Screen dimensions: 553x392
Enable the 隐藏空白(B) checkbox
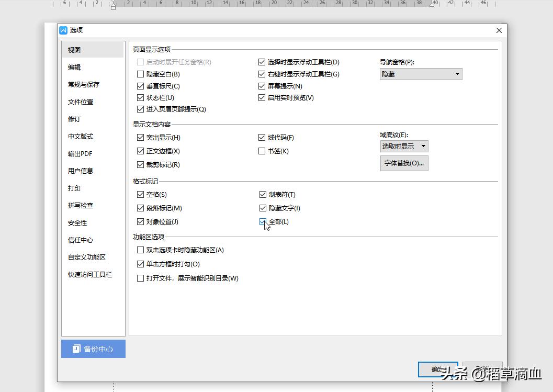140,74
